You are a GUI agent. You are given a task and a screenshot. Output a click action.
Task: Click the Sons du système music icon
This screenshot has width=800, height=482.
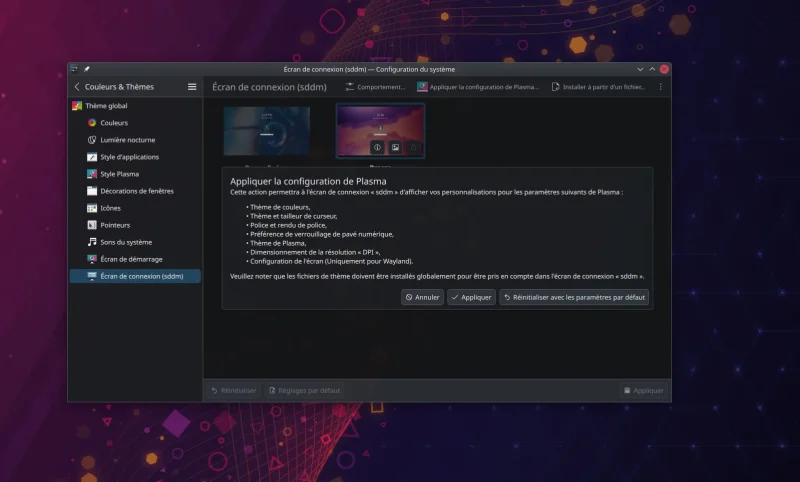coord(92,242)
